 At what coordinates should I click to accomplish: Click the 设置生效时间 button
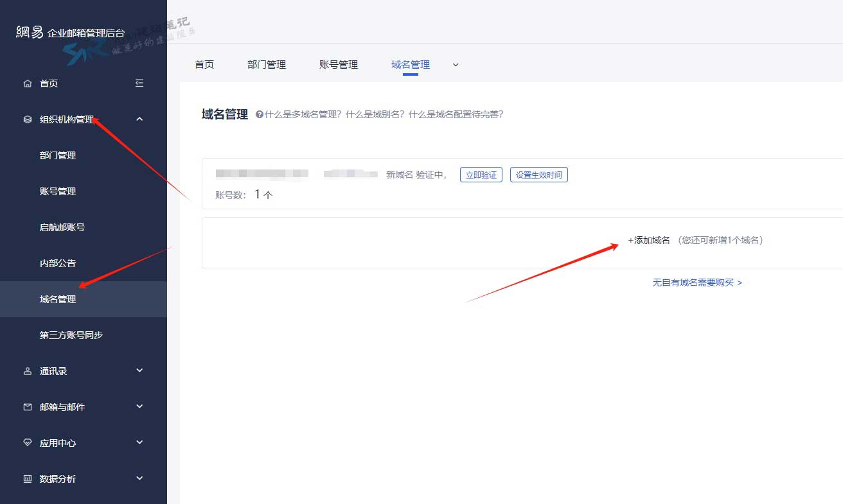click(539, 175)
